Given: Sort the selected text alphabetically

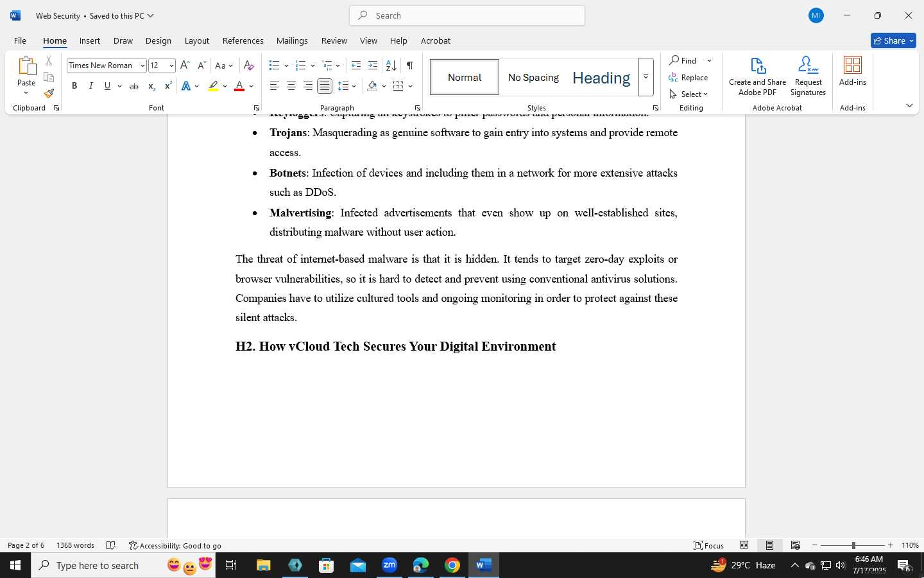Looking at the screenshot, I should (391, 66).
